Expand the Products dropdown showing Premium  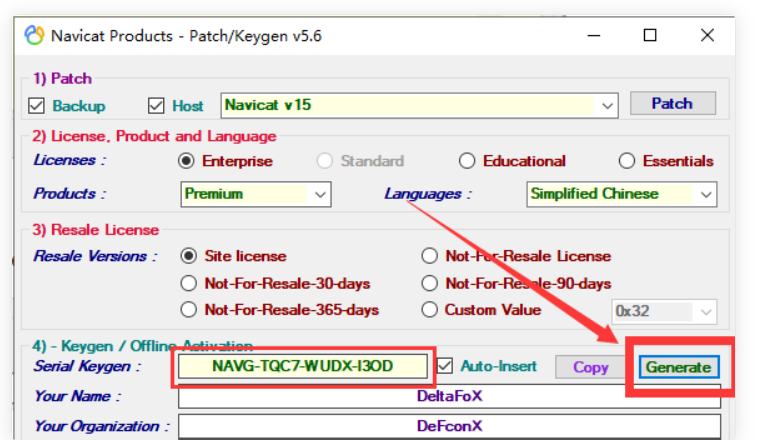coord(320,194)
